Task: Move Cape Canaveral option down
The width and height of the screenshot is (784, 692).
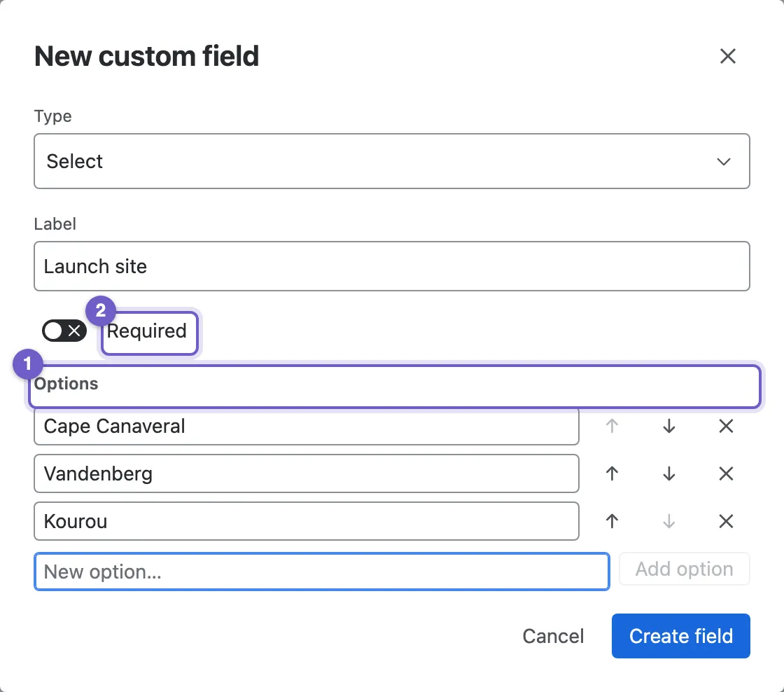Action: [669, 427]
